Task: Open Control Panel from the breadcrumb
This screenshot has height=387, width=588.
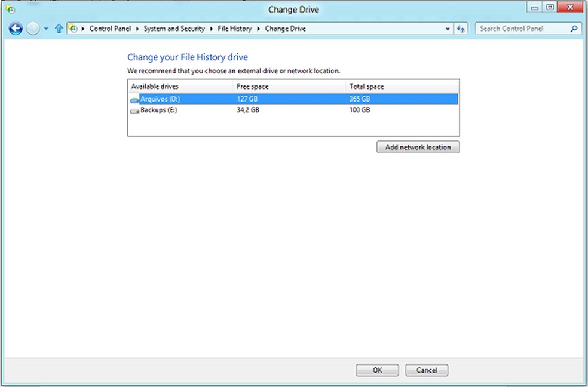Action: [x=110, y=29]
